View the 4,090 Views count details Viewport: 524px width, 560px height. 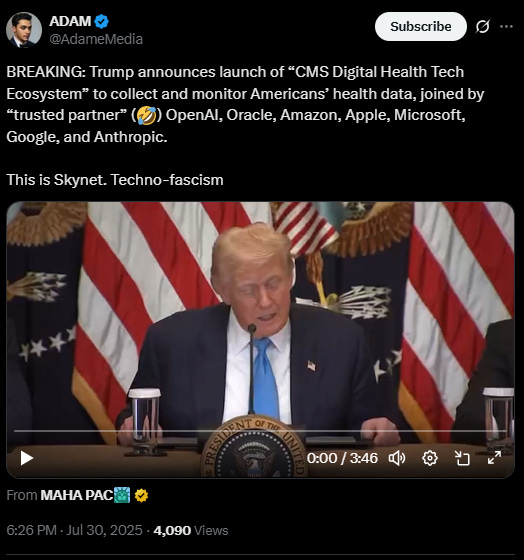tap(191, 530)
